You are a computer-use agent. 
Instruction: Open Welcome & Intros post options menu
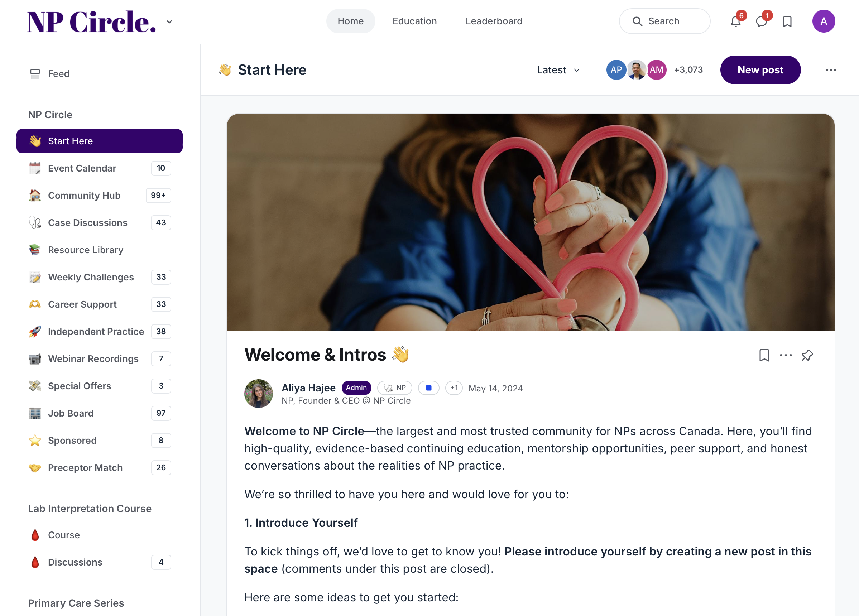tap(786, 355)
